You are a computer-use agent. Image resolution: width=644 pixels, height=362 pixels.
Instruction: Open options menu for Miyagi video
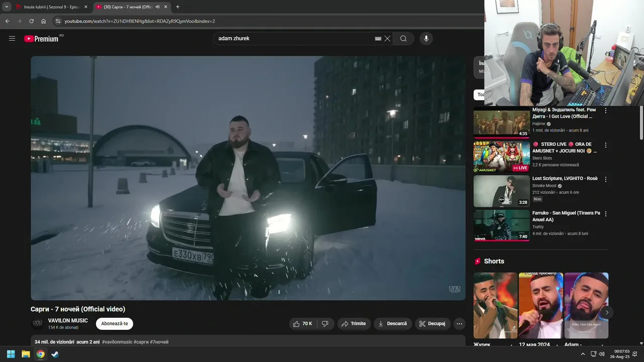coord(605,111)
